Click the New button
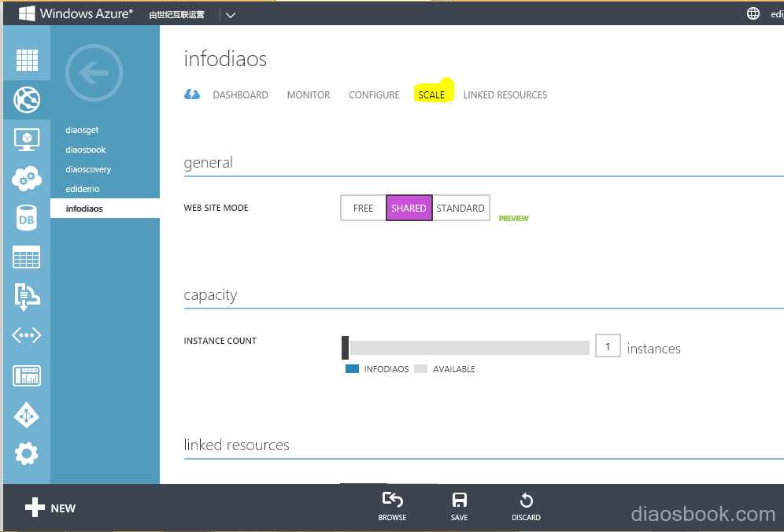 click(50, 508)
